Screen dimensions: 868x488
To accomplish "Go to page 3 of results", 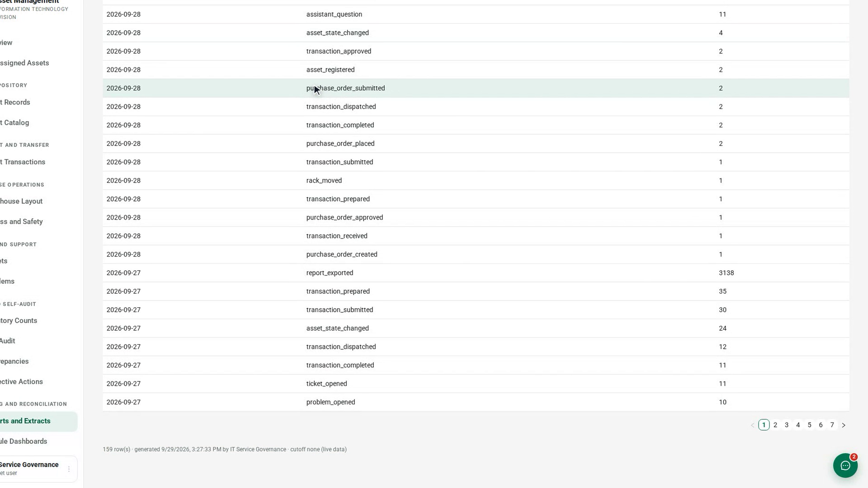I will (787, 425).
